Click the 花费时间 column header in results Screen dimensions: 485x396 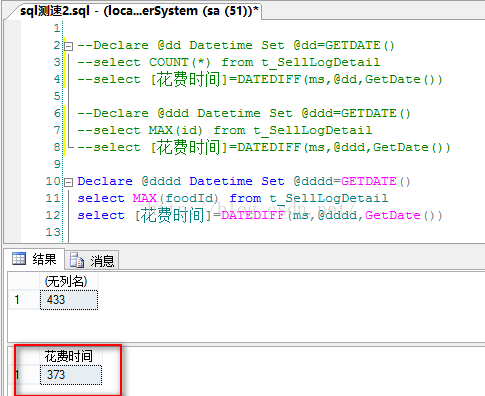(x=71, y=356)
